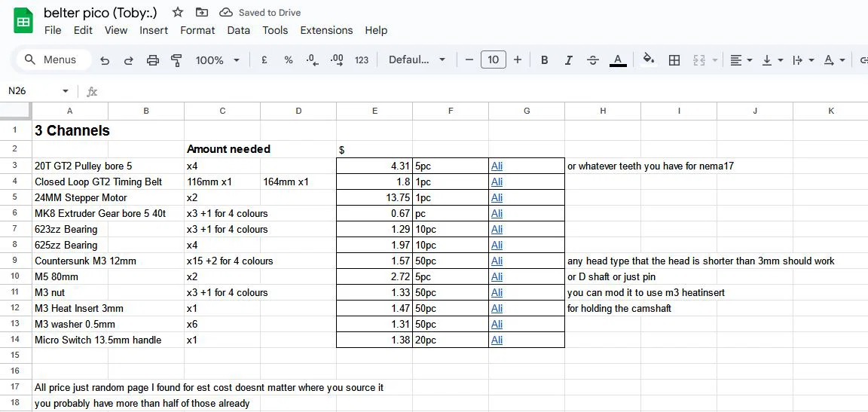The height and width of the screenshot is (412, 868).
Task: Expand the N26 name box dropdown
Action: click(66, 91)
